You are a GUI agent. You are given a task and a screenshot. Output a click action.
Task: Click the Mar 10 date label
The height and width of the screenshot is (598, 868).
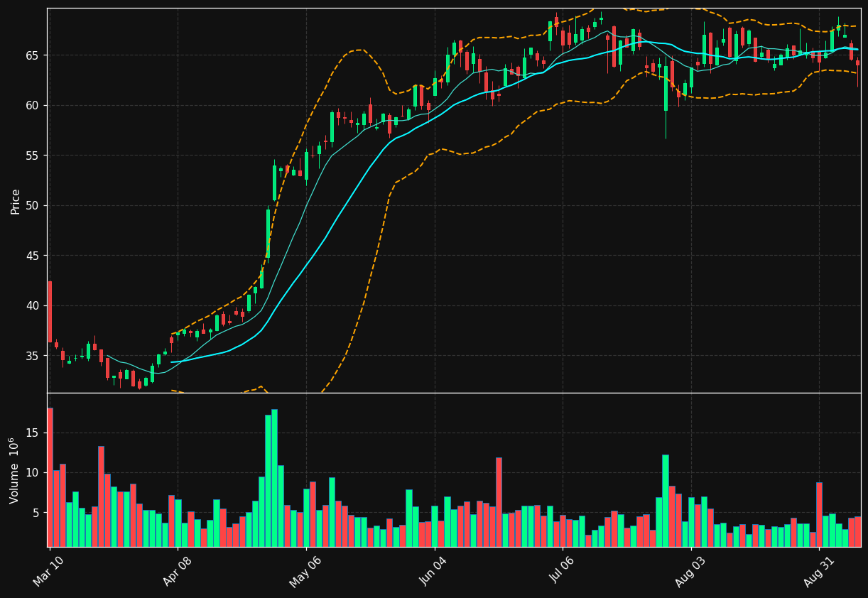coord(48,572)
